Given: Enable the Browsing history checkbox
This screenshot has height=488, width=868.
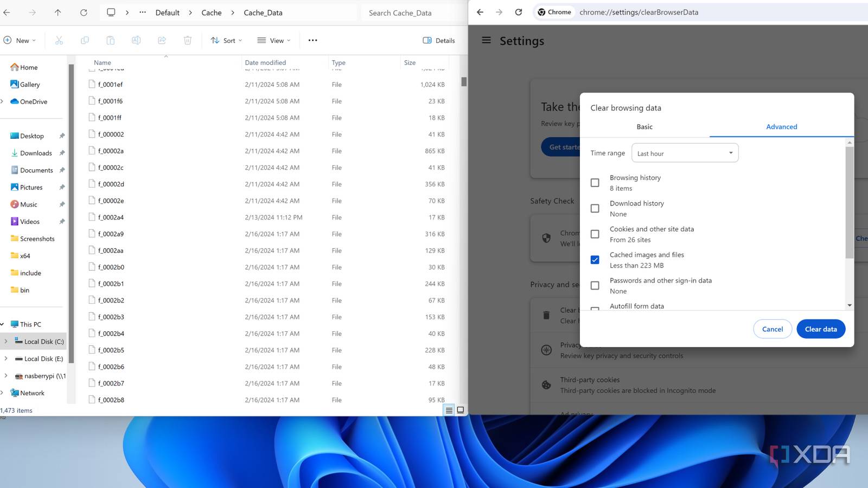Looking at the screenshot, I should click(x=595, y=183).
